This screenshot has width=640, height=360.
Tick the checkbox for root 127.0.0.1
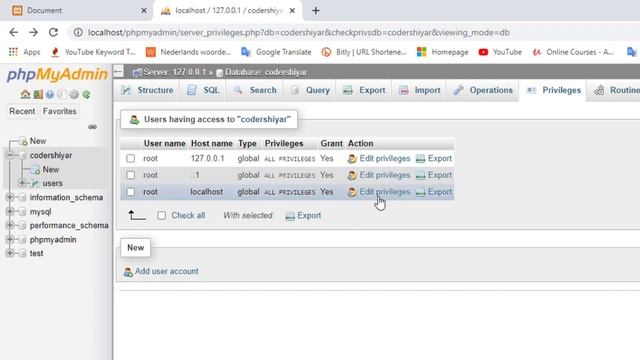[131, 158]
